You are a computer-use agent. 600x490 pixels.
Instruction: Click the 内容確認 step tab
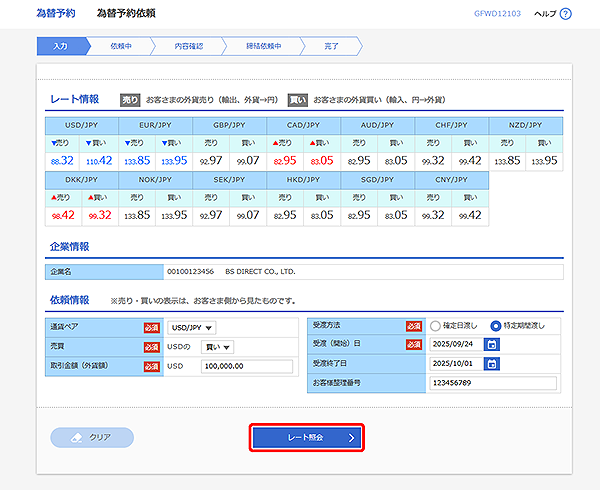tap(189, 46)
